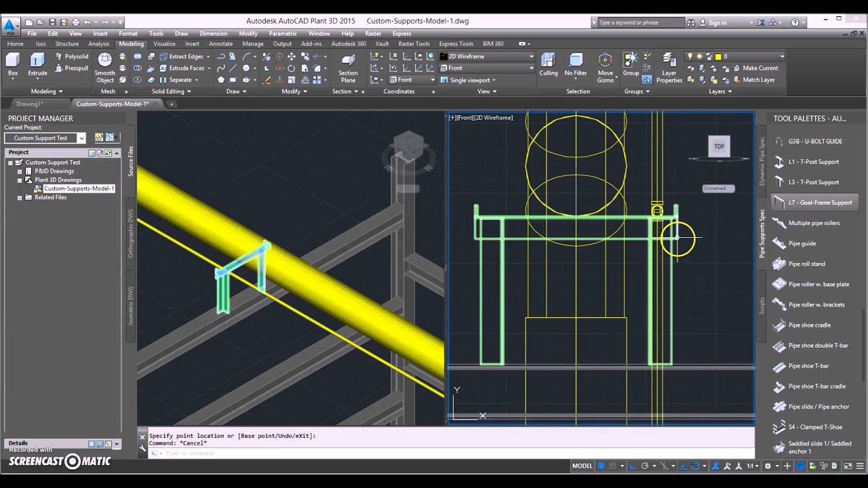Select L1 - T-Post Support palette tool

[813, 161]
